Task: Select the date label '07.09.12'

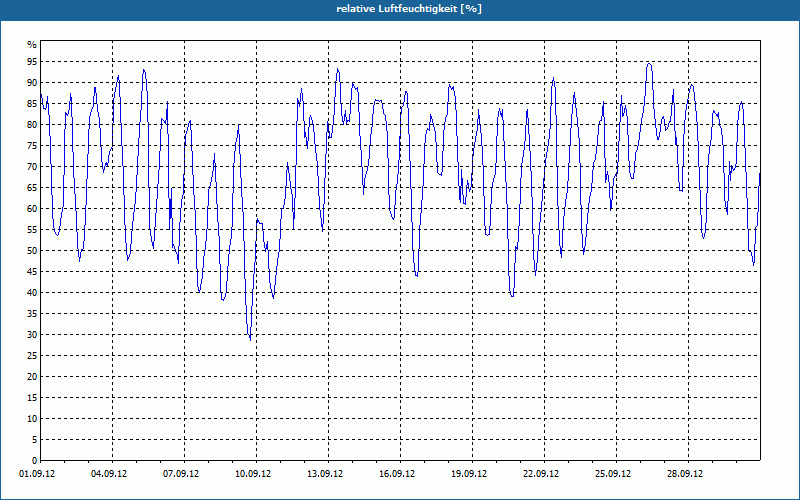Action: point(181,474)
